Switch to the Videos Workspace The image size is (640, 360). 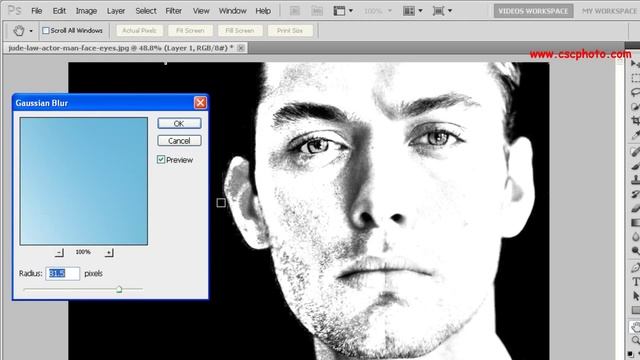coord(533,11)
